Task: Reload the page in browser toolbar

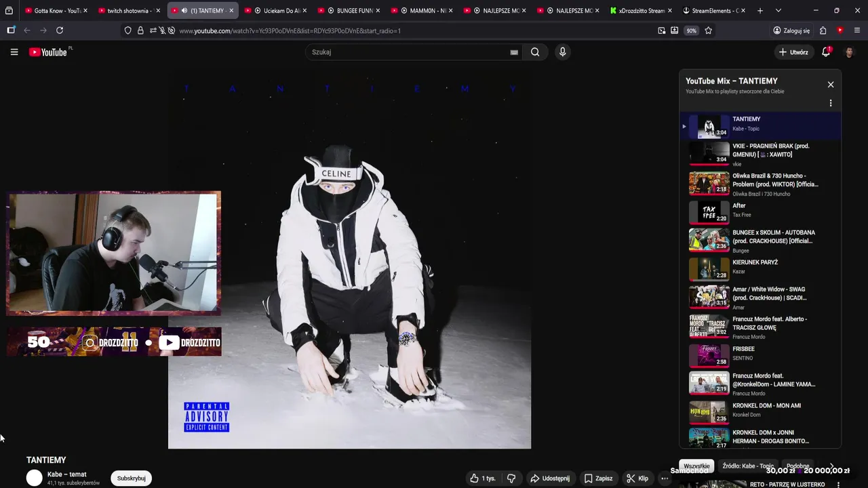Action: click(x=60, y=30)
